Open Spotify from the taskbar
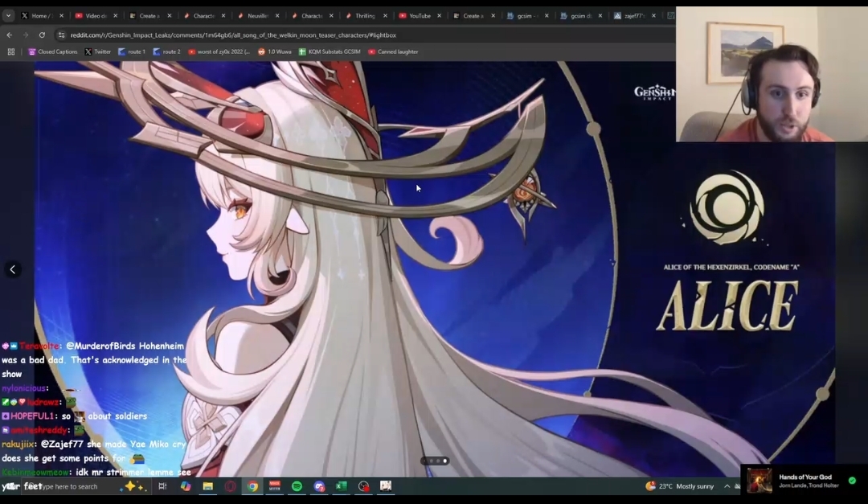This screenshot has height=504, width=868. tap(297, 486)
